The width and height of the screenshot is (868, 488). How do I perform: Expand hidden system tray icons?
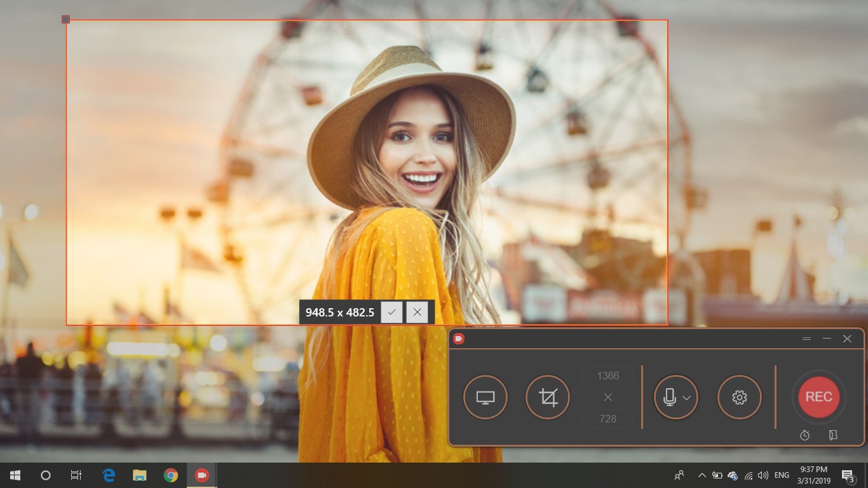click(x=702, y=475)
